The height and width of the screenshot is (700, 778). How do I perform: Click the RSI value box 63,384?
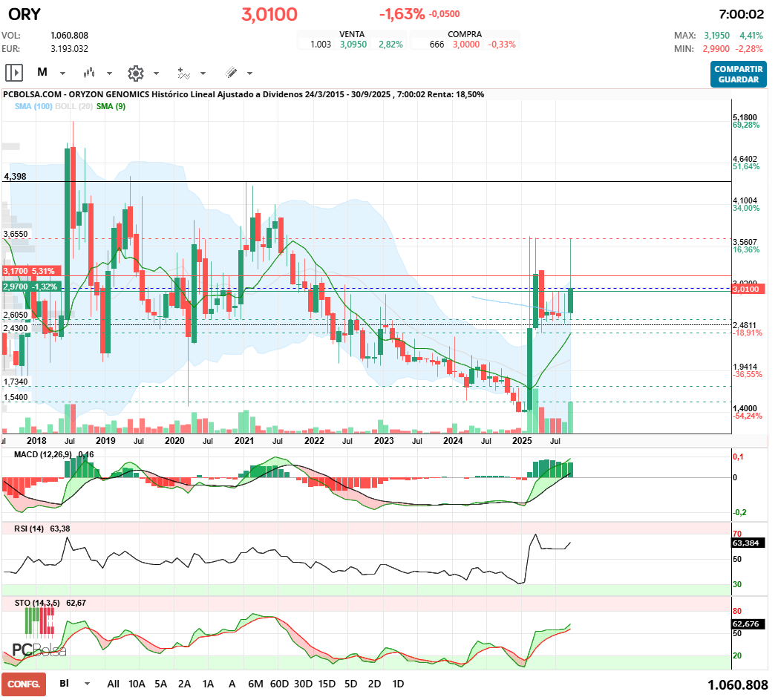click(x=746, y=543)
